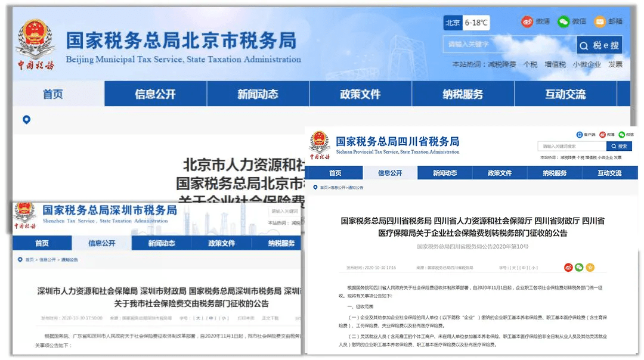Click the Sichuan site 搜索 button

coord(619,147)
